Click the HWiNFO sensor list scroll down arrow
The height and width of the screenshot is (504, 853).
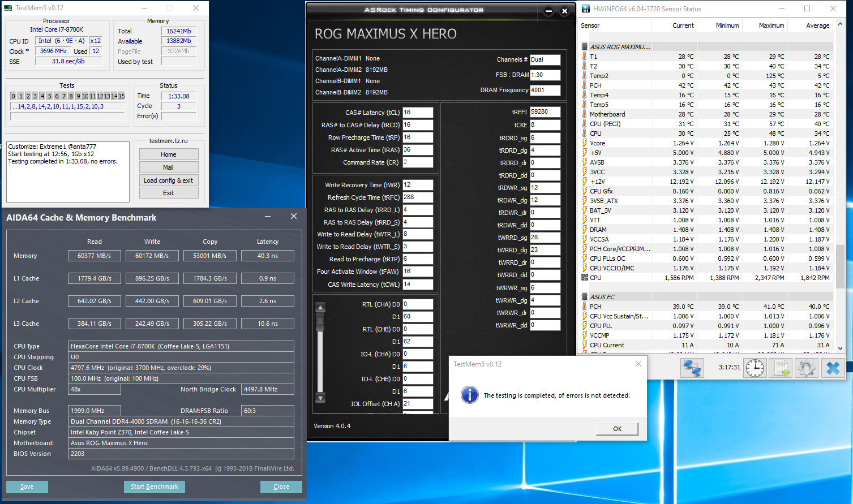841,348
